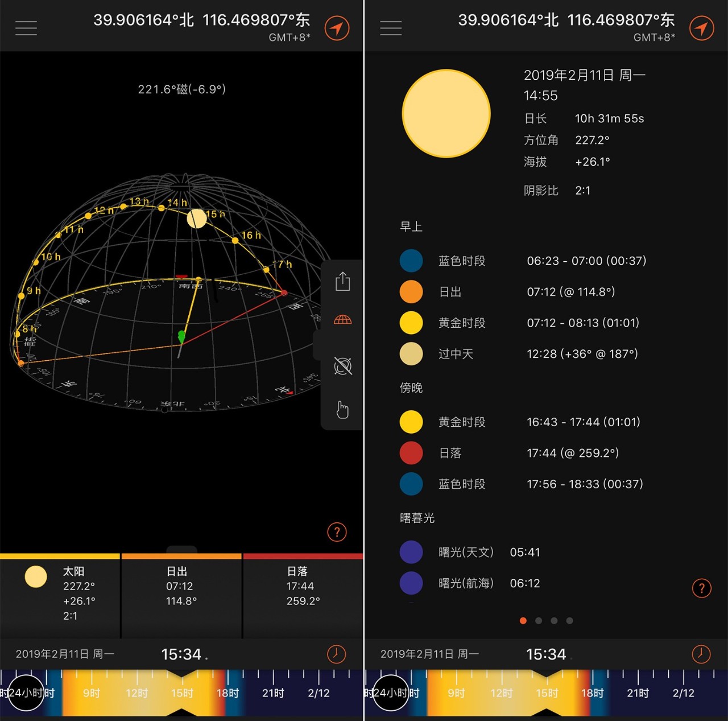Viewport: 728px width, 721px height.
Task: Select the orange 3D dome view icon
Action: coord(342,320)
